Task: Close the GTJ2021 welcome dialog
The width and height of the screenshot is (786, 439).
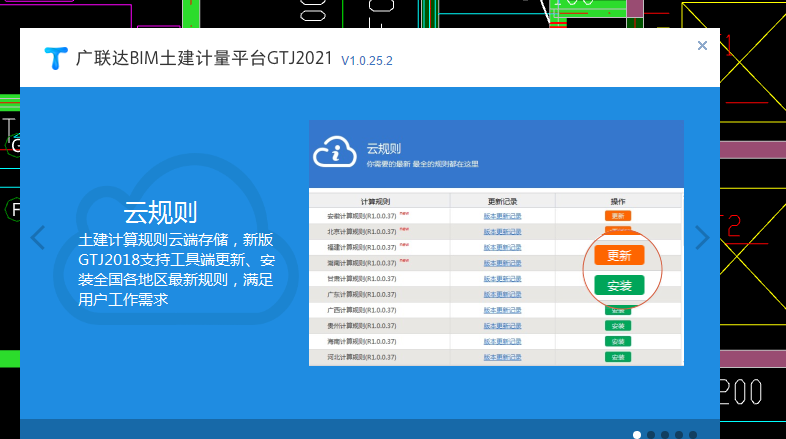Action: tap(702, 46)
